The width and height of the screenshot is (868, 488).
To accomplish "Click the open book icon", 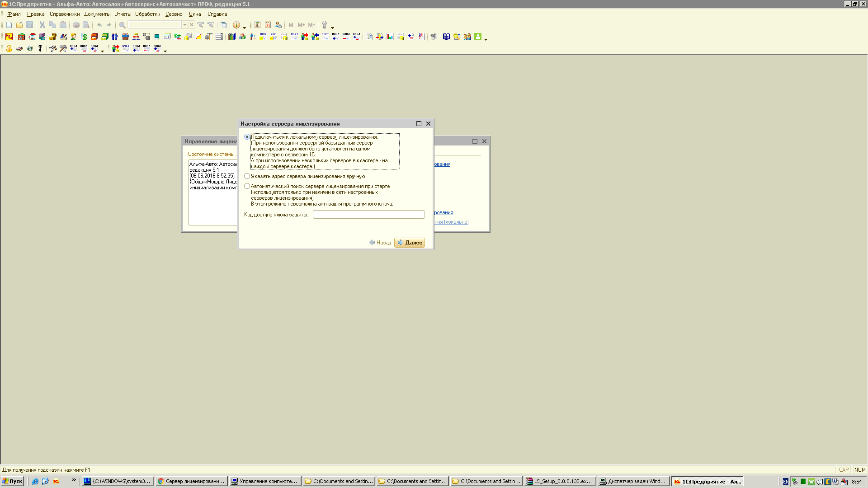I will click(447, 37).
